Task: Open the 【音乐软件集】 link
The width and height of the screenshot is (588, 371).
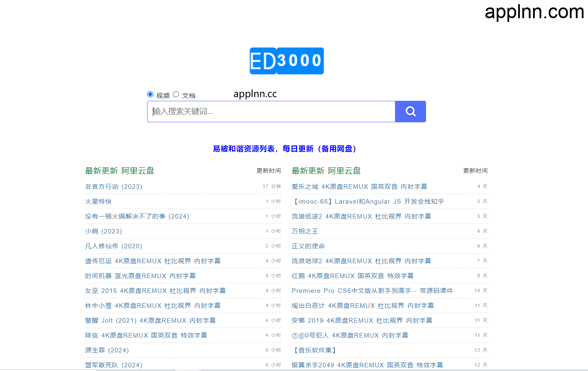Action: [x=314, y=350]
